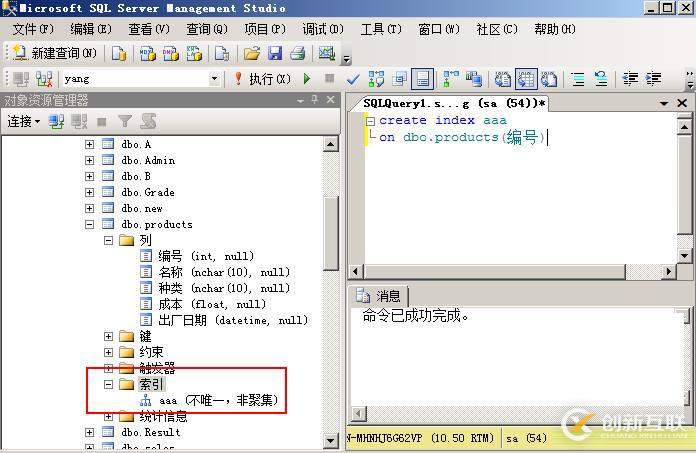Click the display estimated execution plan icon
The image size is (696, 453).
(x=376, y=79)
